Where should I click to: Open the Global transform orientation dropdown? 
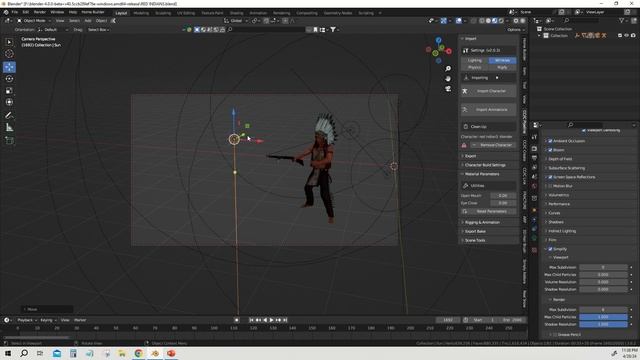tap(236, 21)
